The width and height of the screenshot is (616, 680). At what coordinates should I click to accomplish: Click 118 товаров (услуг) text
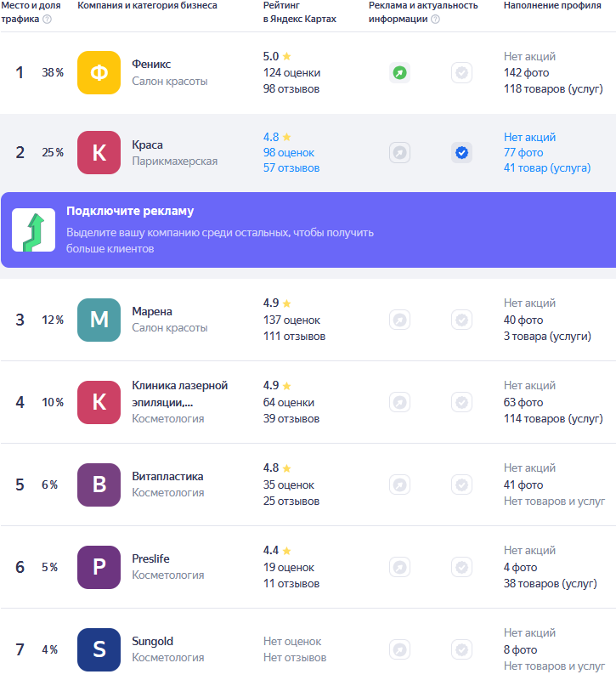point(553,89)
